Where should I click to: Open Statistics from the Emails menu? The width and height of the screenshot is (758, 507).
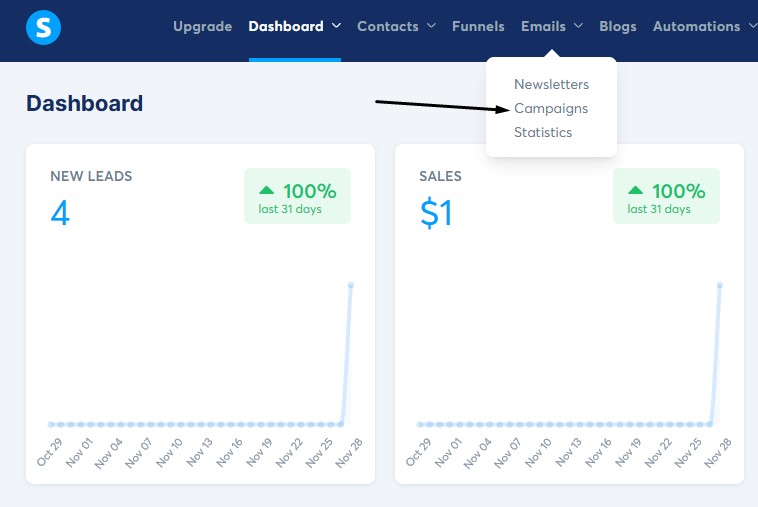tap(543, 132)
